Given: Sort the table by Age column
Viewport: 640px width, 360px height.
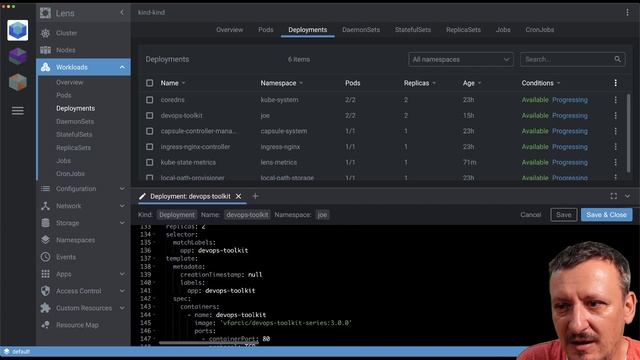Looking at the screenshot, I should [472, 83].
